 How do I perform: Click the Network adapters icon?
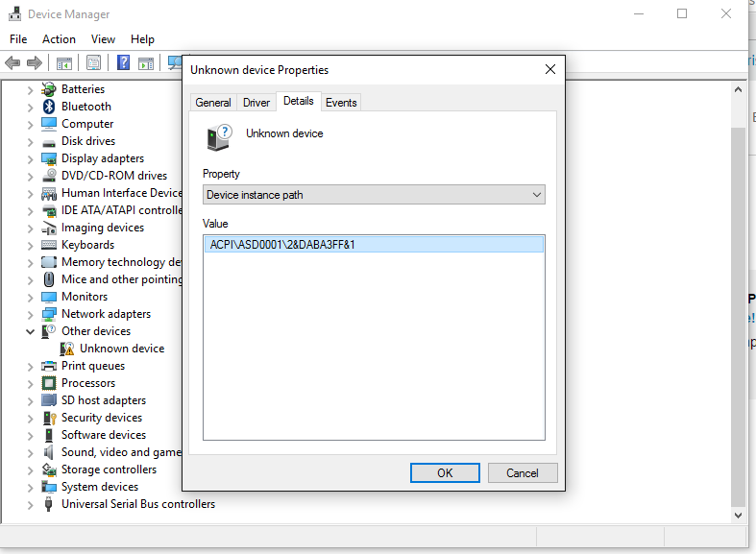click(x=49, y=314)
